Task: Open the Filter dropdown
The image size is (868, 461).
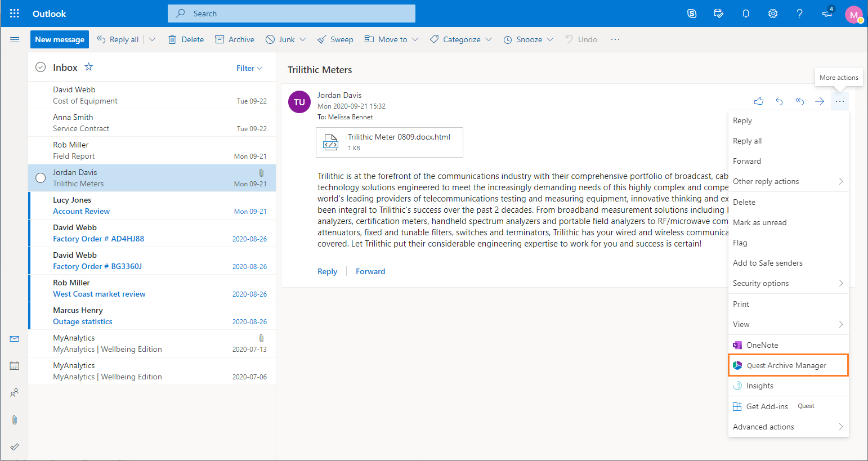Action: [x=249, y=68]
